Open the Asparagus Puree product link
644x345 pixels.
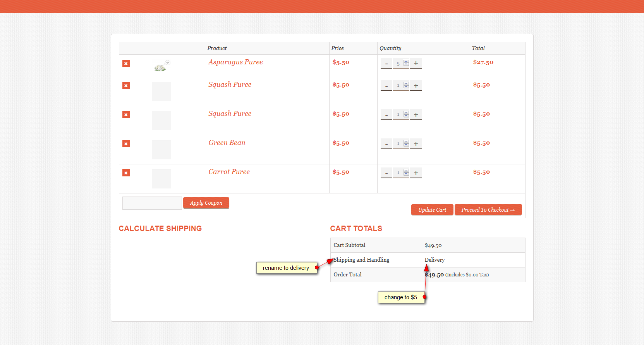point(235,62)
